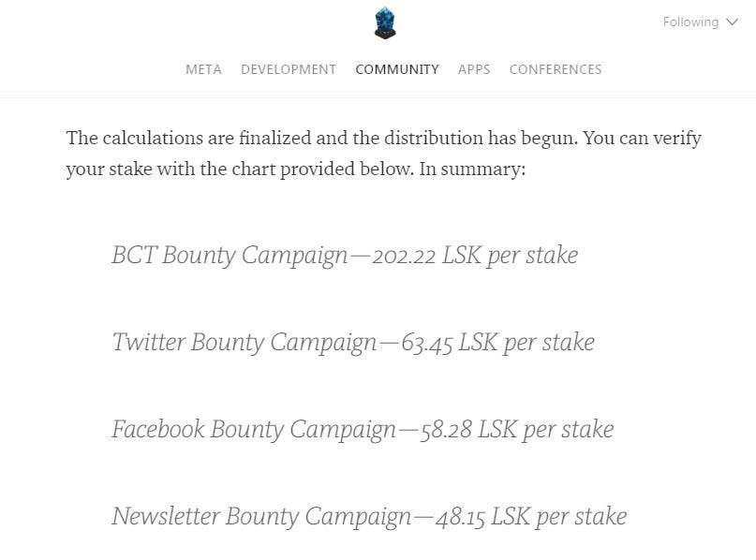This screenshot has width=756, height=560.
Task: Click the Twitter Bounty Campaign line
Action: click(x=353, y=342)
